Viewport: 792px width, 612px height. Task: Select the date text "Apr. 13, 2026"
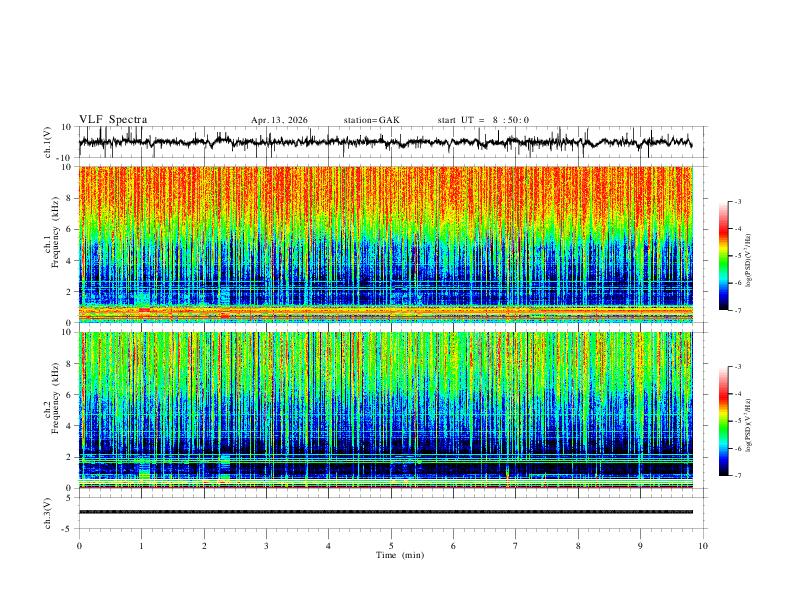point(279,120)
